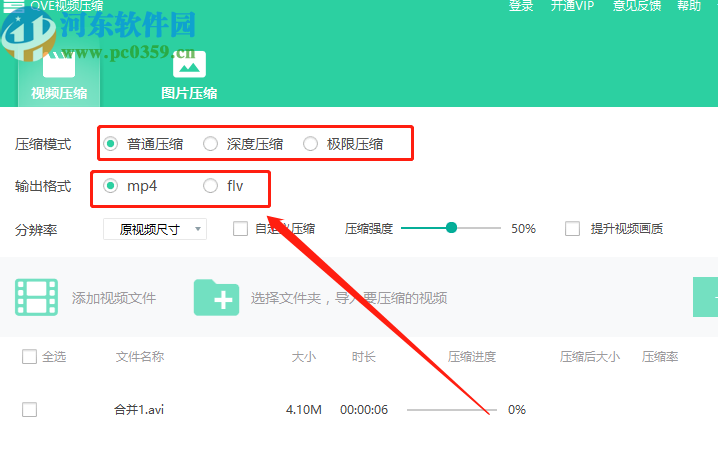
Task: Click the 0% progress value
Action: pos(517,409)
